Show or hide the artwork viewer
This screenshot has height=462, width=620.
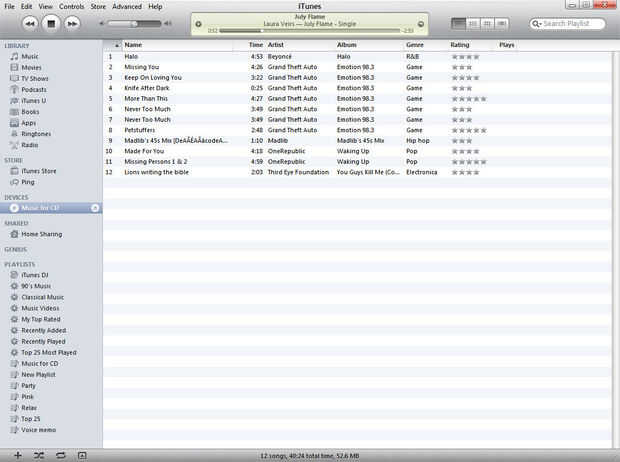(x=82, y=455)
